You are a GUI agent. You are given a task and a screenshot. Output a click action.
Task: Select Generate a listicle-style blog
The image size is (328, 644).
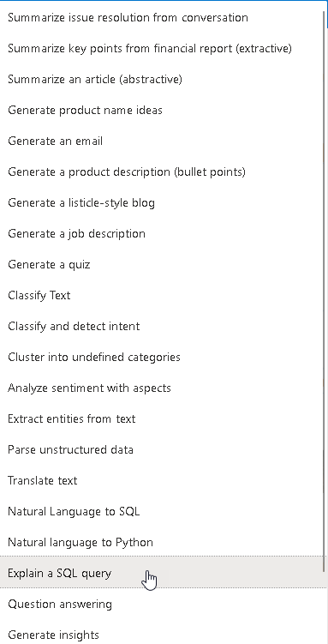pyautogui.click(x=162, y=203)
